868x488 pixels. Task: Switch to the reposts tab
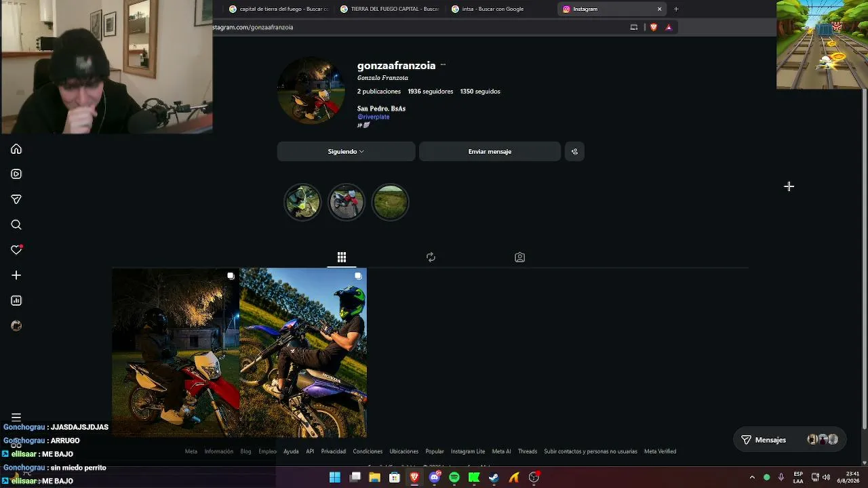coord(431,258)
